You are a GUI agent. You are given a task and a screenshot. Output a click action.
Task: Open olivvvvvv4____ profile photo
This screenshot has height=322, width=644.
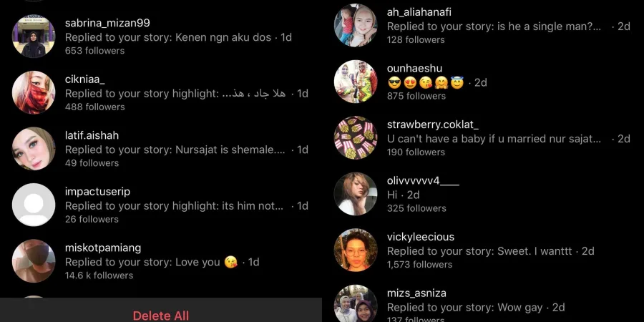coord(355,194)
